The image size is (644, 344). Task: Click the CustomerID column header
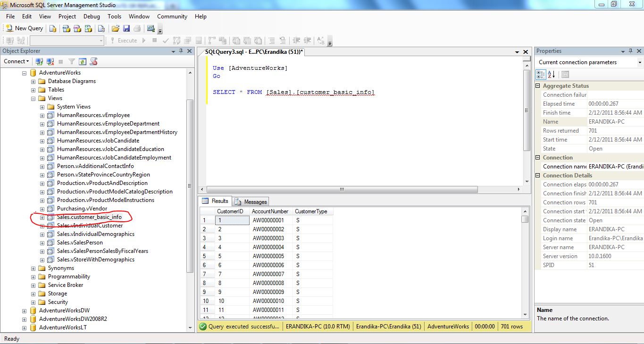232,211
